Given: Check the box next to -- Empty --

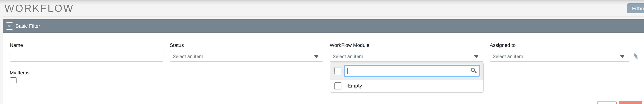Looking at the screenshot, I should point(338,86).
